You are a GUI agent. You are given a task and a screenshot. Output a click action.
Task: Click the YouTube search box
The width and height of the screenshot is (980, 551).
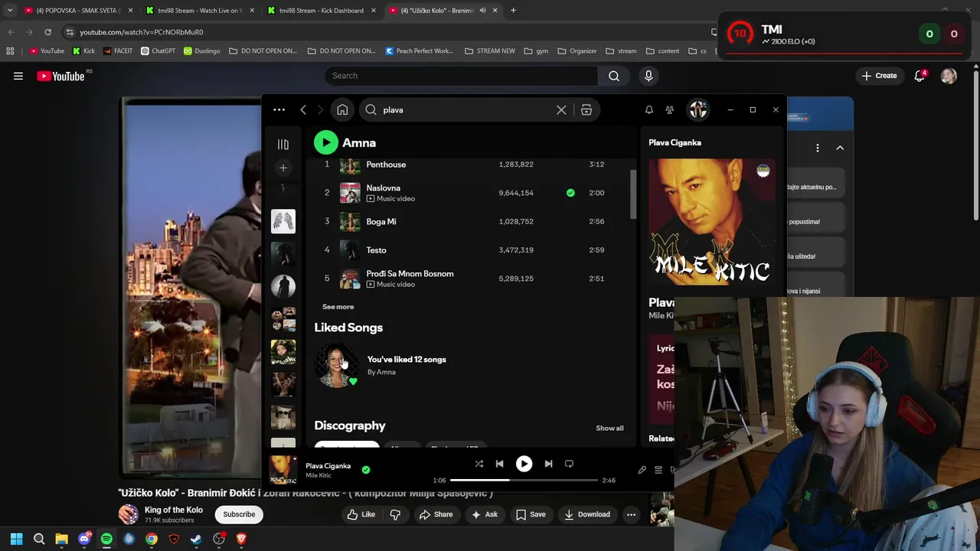461,76
